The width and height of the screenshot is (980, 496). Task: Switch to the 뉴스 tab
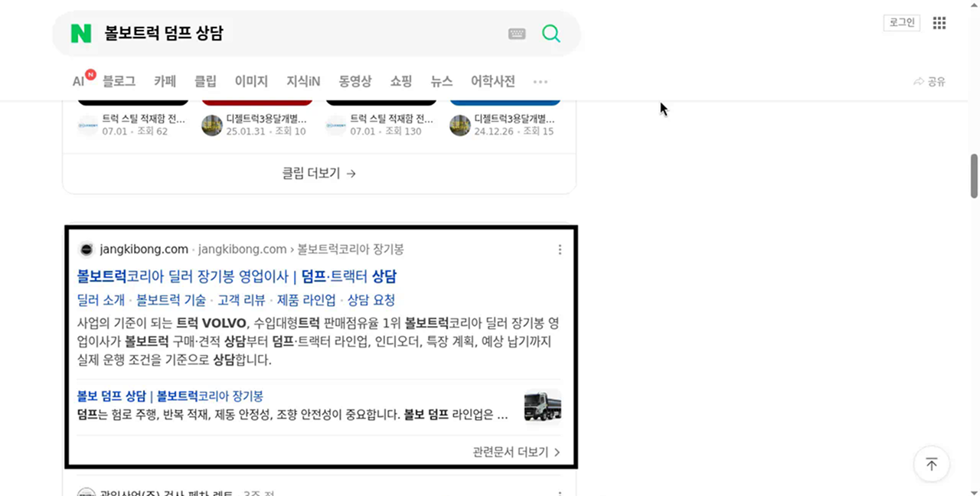point(442,81)
